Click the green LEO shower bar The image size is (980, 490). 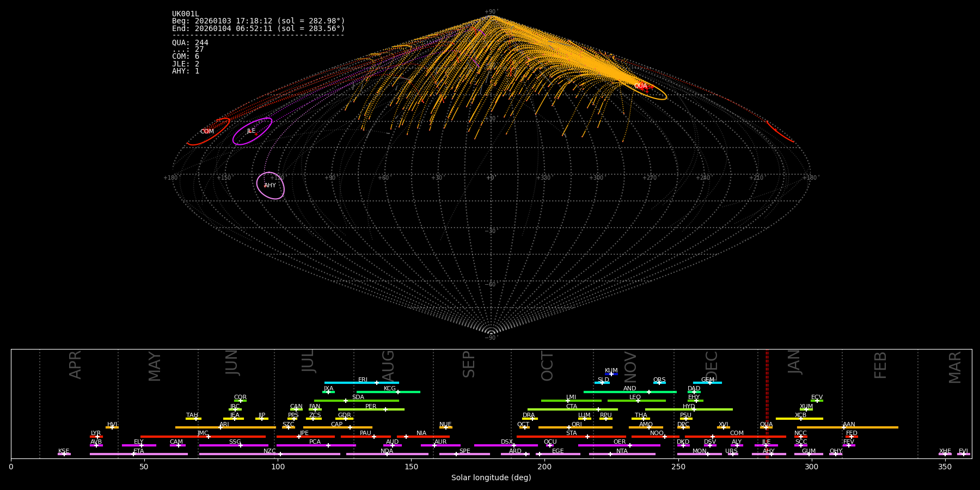[x=653, y=401]
